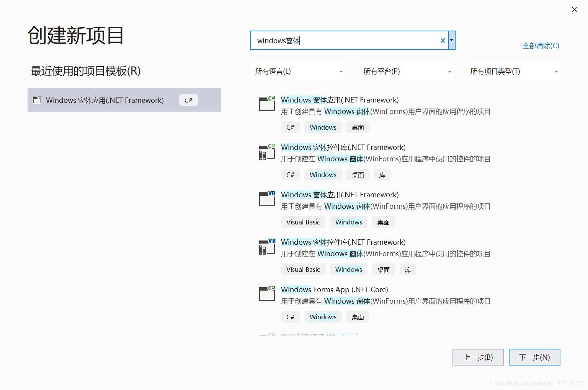Click Visual Basic tag under VB control library
The image size is (588, 390).
click(x=303, y=270)
